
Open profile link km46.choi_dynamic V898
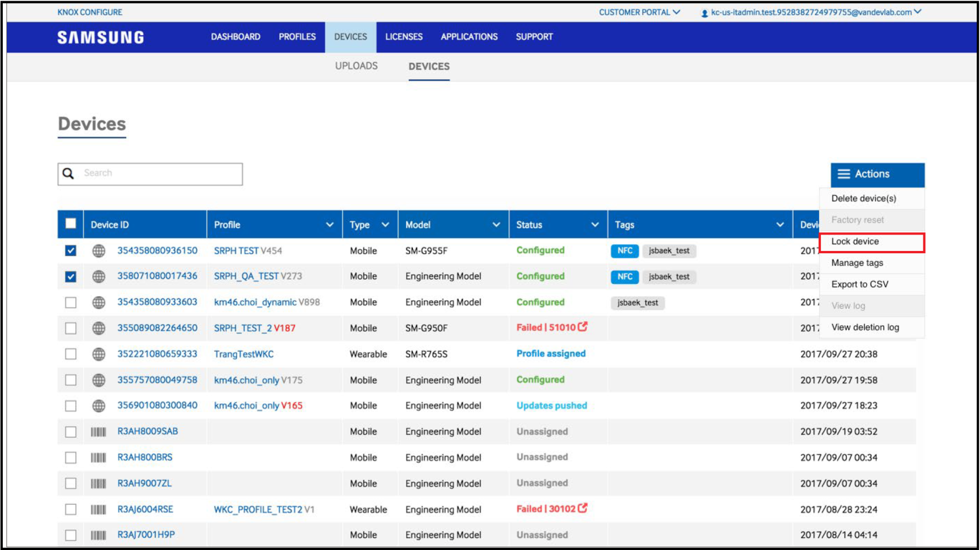point(267,302)
